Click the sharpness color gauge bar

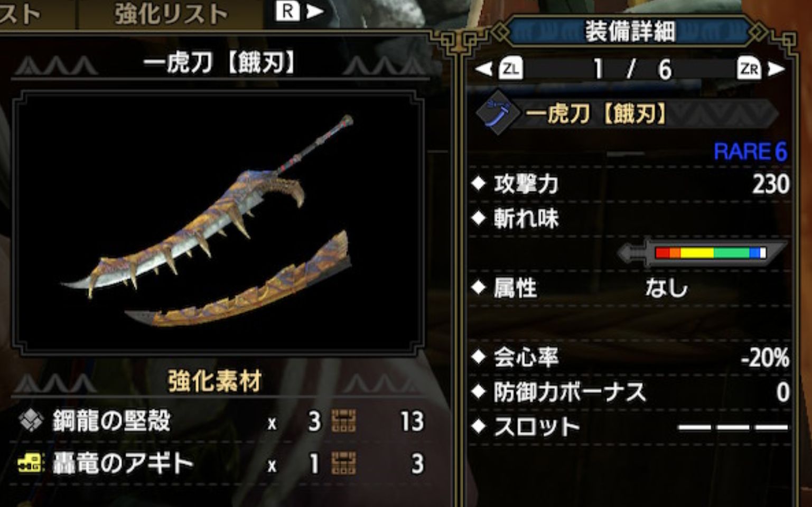click(711, 252)
